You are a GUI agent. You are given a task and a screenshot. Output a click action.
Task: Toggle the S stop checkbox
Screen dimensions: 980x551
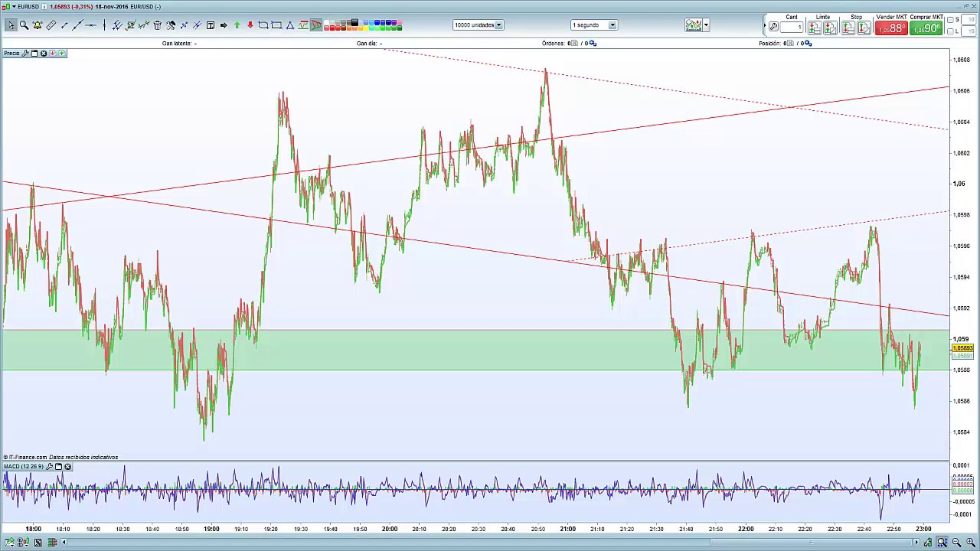click(x=950, y=20)
